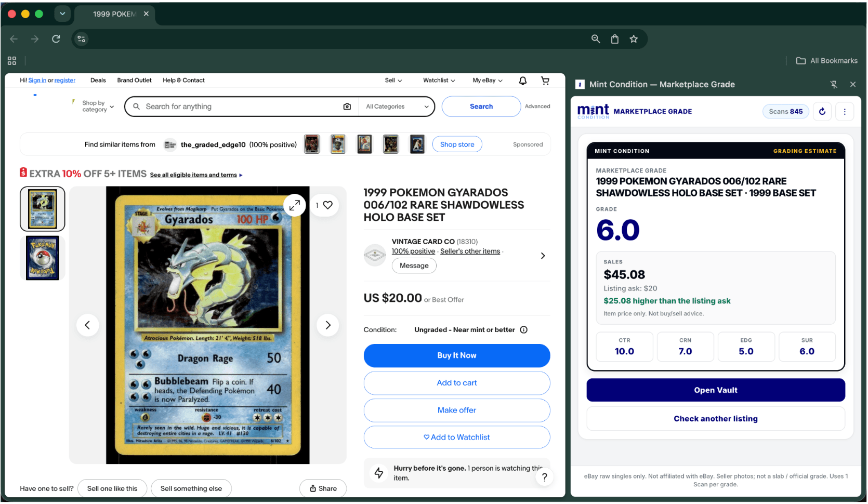The width and height of the screenshot is (868, 504).
Task: Bookmark this page with the star icon
Action: 634,39
